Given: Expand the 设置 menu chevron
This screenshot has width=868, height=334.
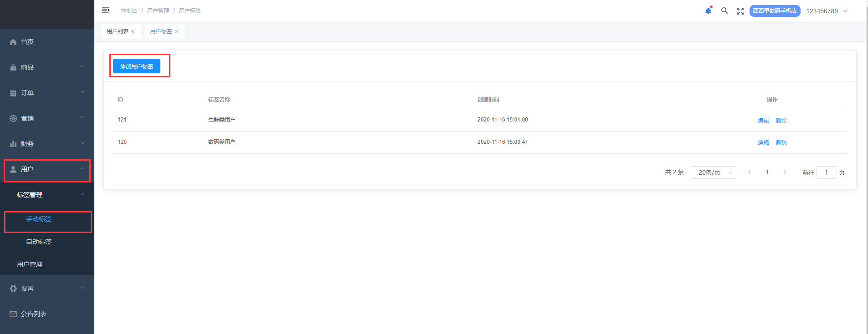Looking at the screenshot, I should pyautogui.click(x=82, y=288).
